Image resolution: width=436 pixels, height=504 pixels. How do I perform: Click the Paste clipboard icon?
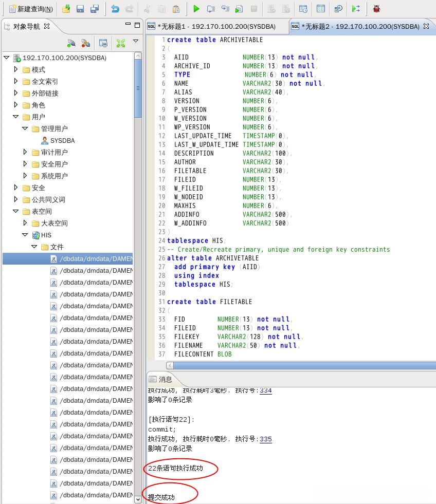[176, 9]
